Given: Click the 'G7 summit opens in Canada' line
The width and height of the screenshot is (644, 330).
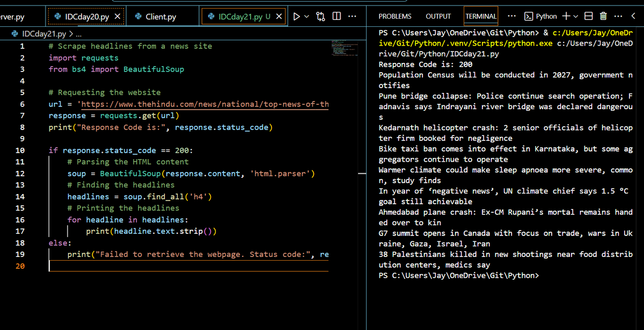Looking at the screenshot, I should [506, 239].
